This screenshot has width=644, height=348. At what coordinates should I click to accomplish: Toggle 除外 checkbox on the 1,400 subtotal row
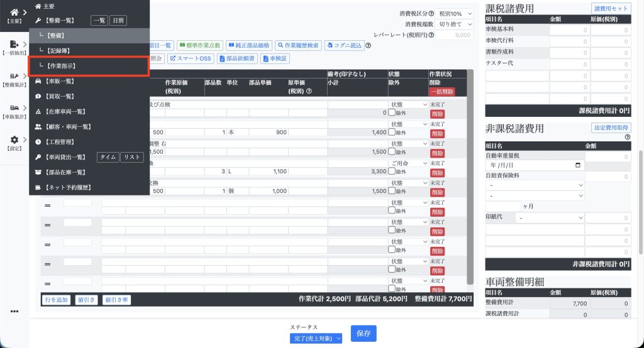point(392,133)
